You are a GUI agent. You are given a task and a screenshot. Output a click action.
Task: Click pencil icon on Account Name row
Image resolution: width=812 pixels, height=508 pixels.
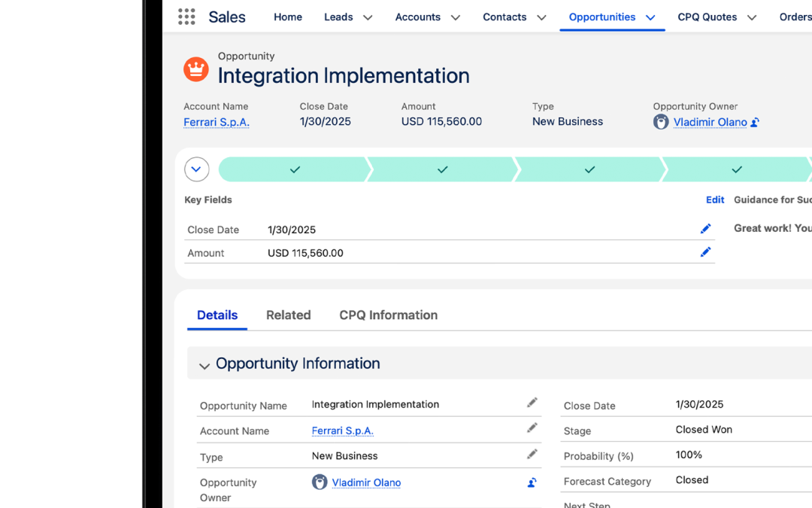(532, 428)
